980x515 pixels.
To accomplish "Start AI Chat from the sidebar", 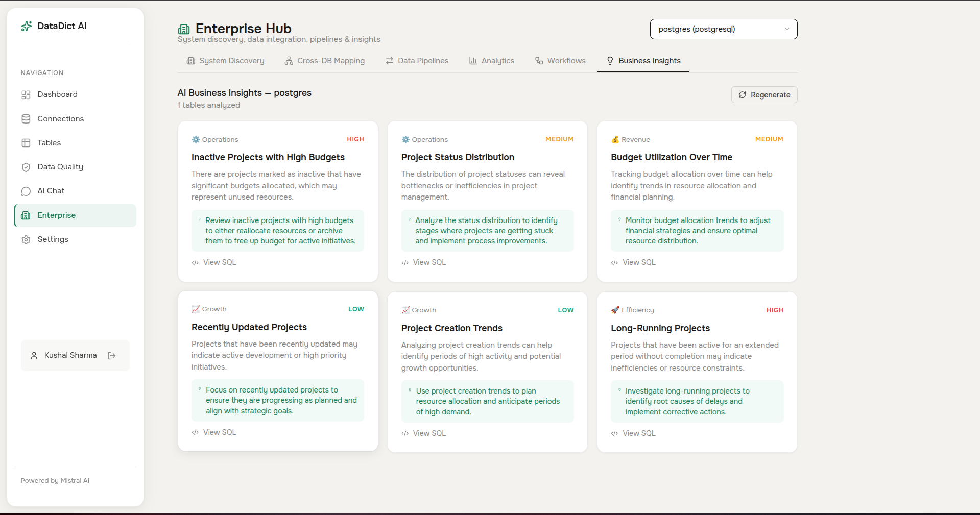I will [51, 191].
